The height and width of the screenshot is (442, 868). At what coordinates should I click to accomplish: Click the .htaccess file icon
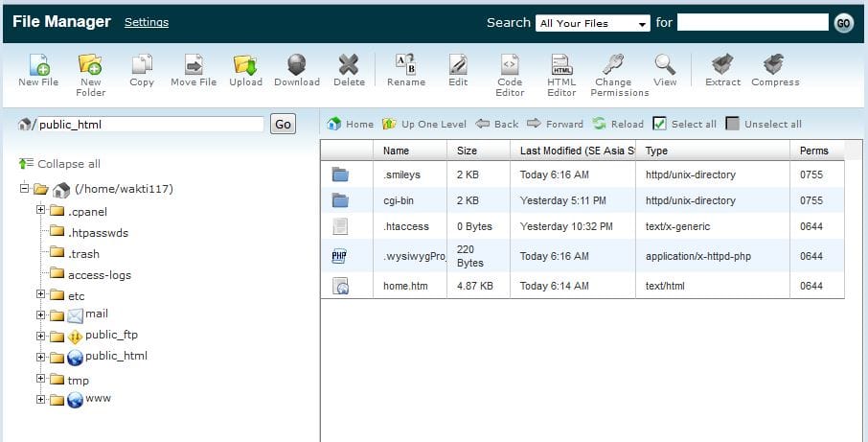[x=340, y=226]
